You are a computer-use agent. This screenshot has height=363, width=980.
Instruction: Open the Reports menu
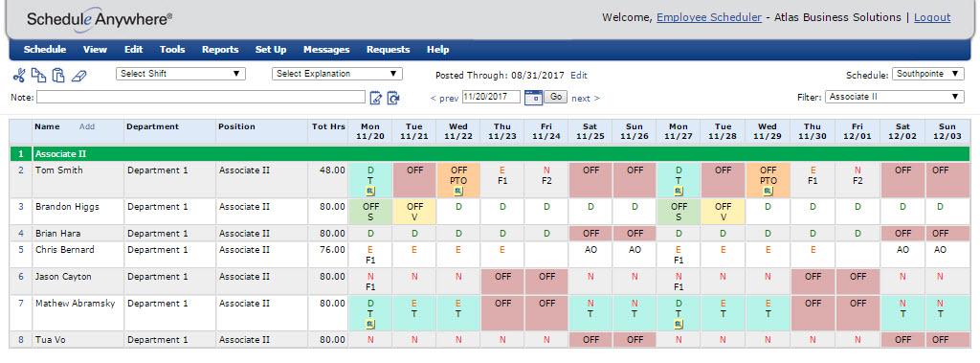click(x=220, y=50)
